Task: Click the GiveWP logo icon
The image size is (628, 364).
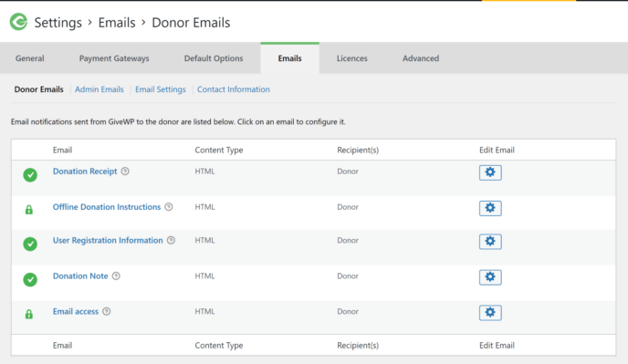Action: (18, 22)
